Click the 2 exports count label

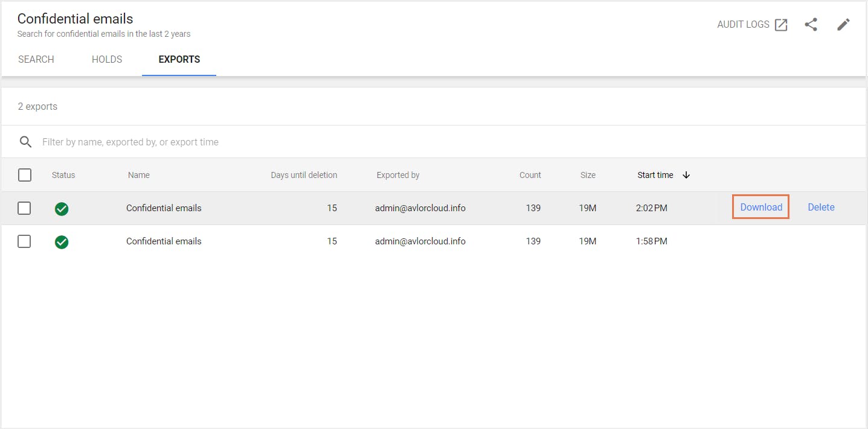(37, 106)
